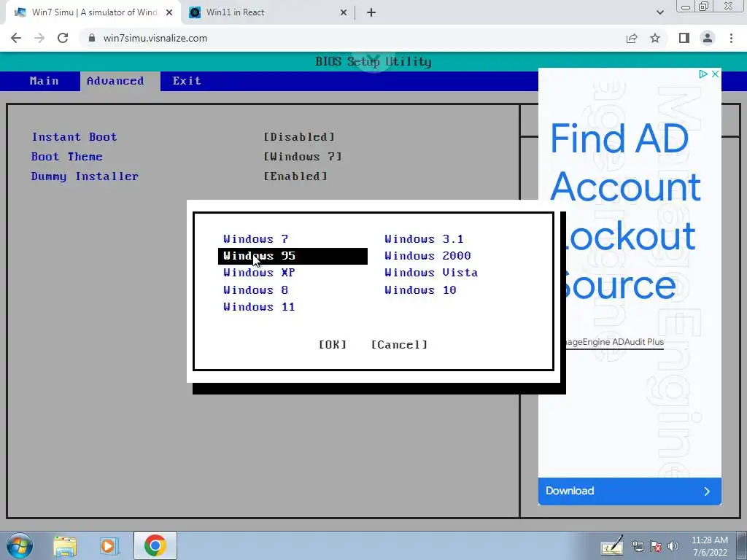Viewport: 747px width, 560px height.
Task: Open the Windows Start menu
Action: pyautogui.click(x=20, y=545)
